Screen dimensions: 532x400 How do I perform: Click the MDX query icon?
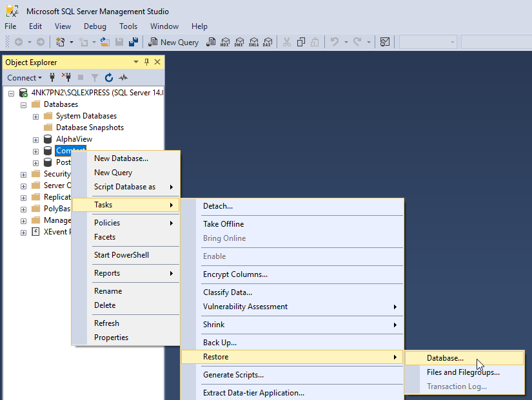[224, 42]
